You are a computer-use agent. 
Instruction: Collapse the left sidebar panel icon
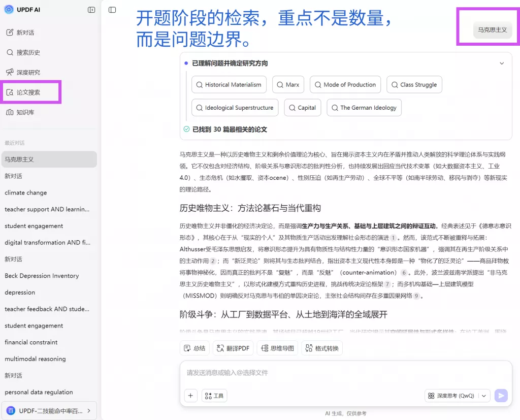91,10
